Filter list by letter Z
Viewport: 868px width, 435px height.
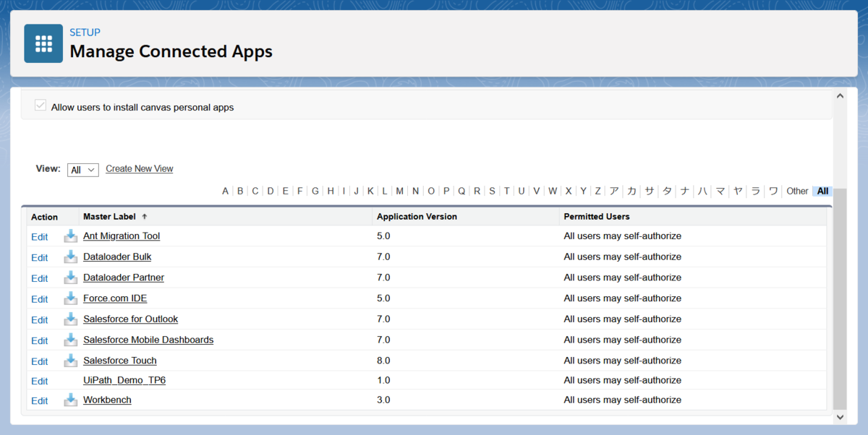597,191
